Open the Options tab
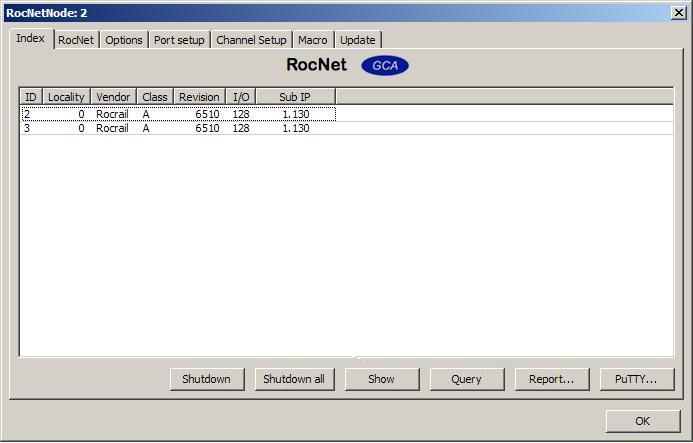Image resolution: width=693 pixels, height=443 pixels. click(x=124, y=40)
